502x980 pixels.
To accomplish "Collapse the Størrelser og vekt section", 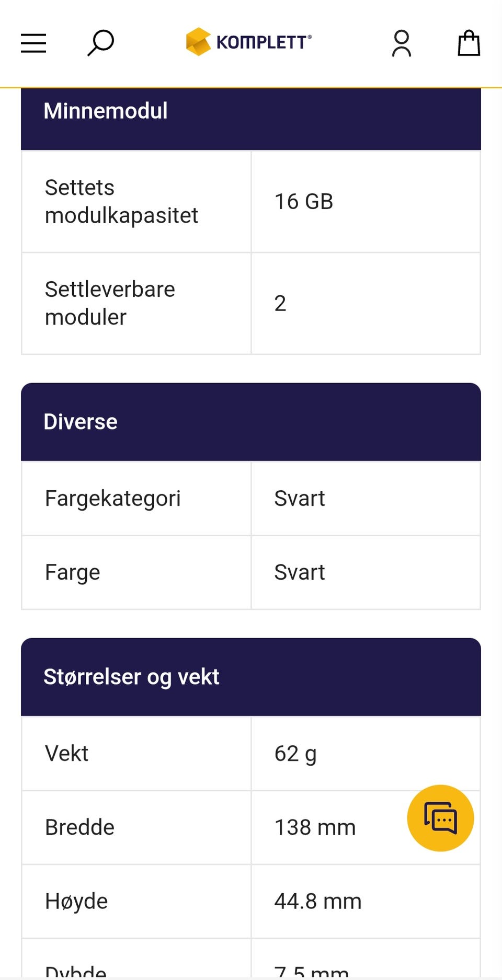I will [251, 677].
